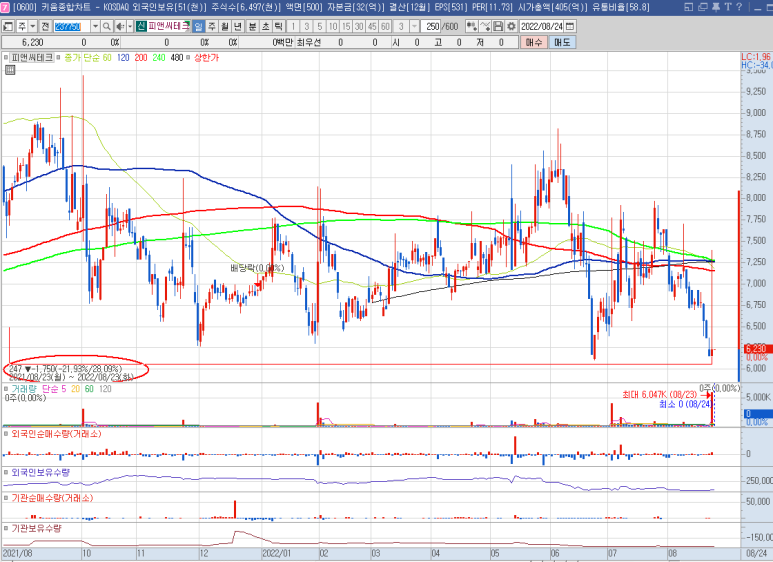
Task: Click the red 200 moving average label
Action: pos(141,58)
